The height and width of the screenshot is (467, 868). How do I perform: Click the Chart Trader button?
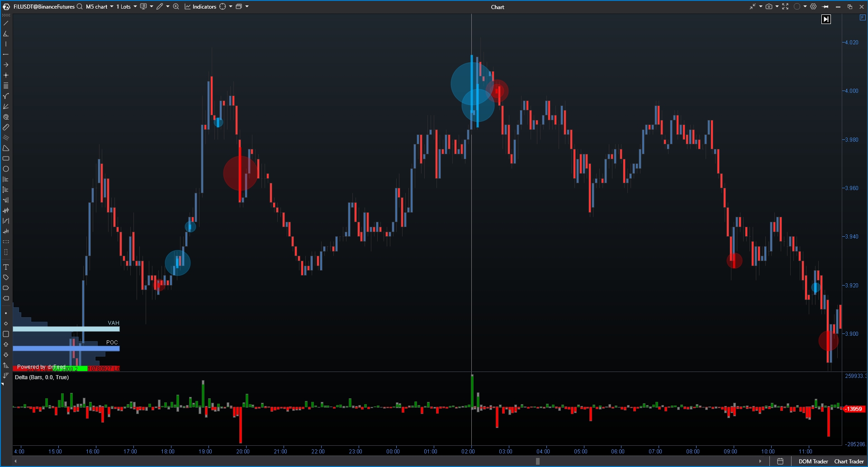[849, 462]
